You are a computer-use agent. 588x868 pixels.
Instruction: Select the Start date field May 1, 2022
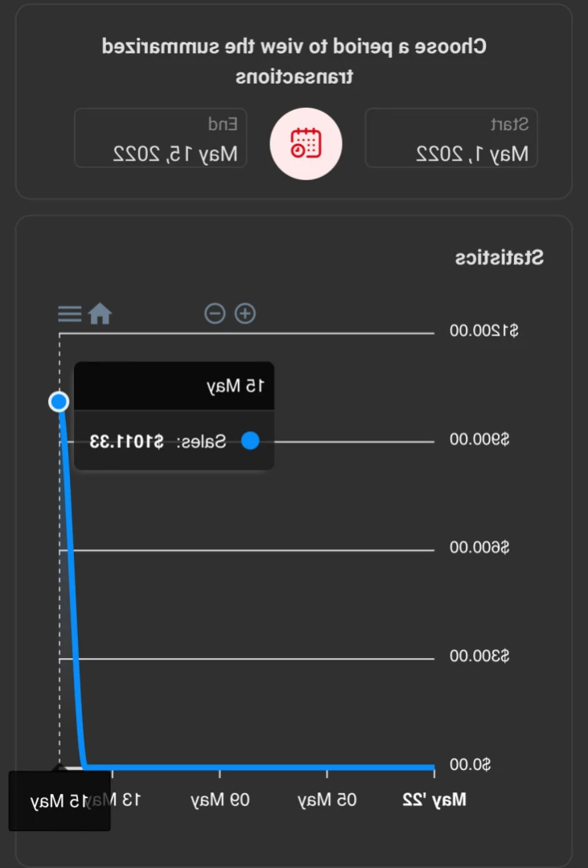[x=451, y=138]
